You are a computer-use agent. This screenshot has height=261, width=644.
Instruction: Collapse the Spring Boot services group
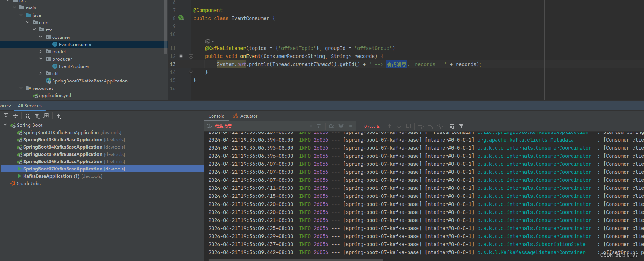click(5, 125)
